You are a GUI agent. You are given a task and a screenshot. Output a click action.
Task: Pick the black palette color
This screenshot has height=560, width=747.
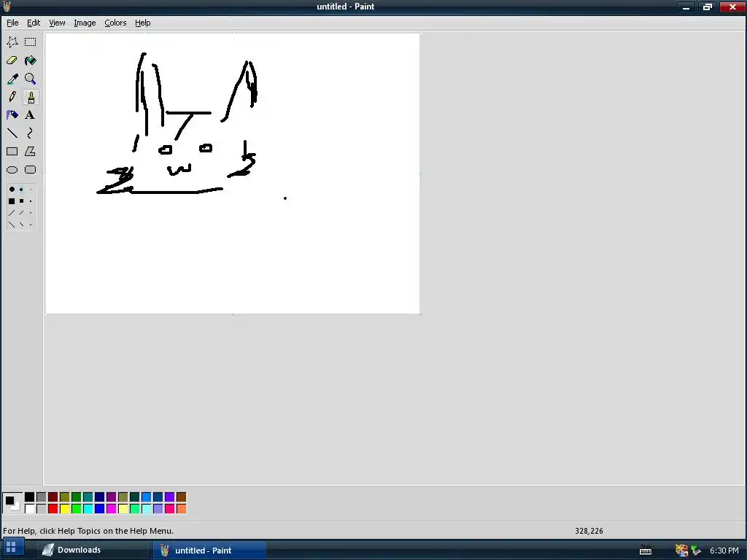click(x=29, y=497)
